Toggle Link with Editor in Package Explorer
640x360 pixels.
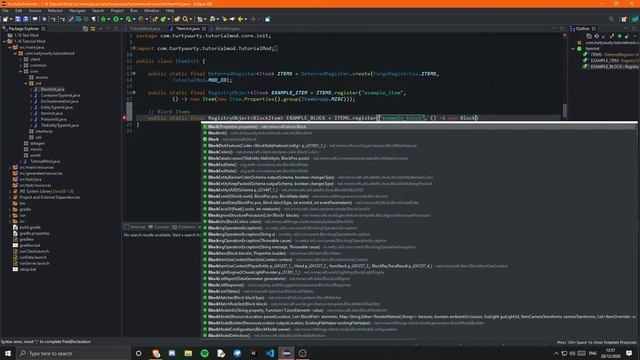[x=93, y=29]
